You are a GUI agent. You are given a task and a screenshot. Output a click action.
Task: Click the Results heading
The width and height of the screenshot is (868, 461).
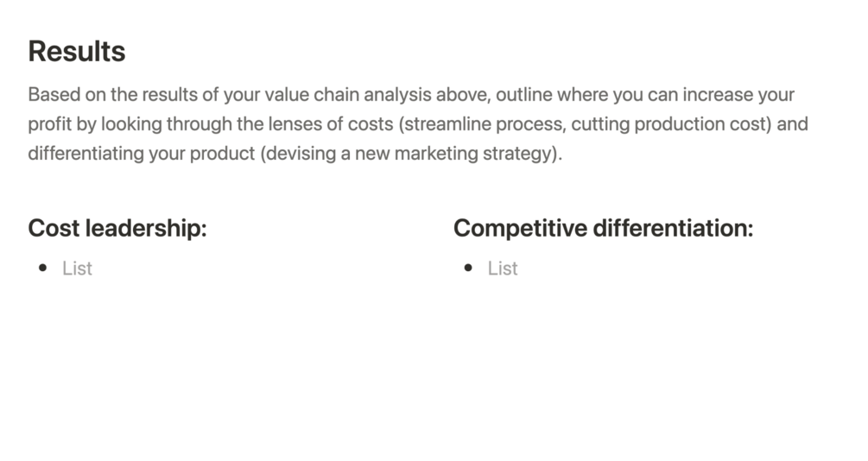(x=77, y=52)
